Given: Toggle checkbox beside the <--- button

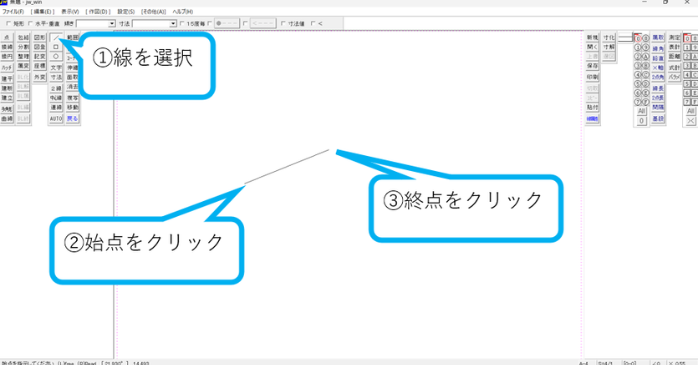Looking at the screenshot, I should [x=245, y=24].
